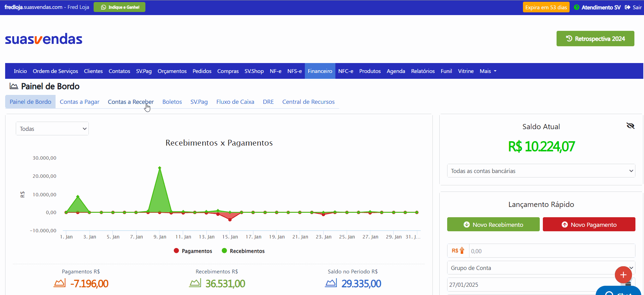Viewport: 644px width, 295px height.
Task: Click the Sair logout icon
Action: pyautogui.click(x=628, y=7)
